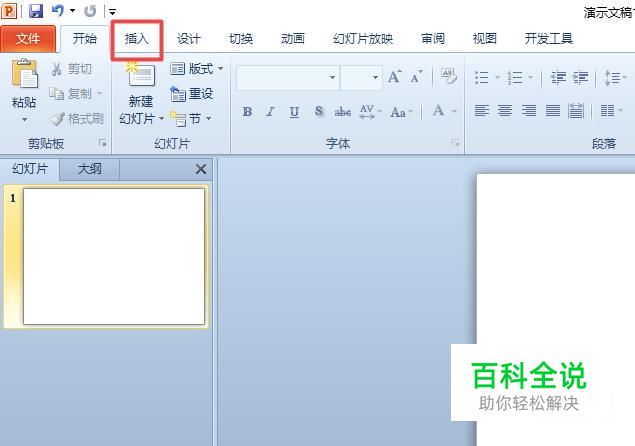The height and width of the screenshot is (446, 635).
Task: Open the 节 (Section) dropdown
Action: (x=190, y=119)
